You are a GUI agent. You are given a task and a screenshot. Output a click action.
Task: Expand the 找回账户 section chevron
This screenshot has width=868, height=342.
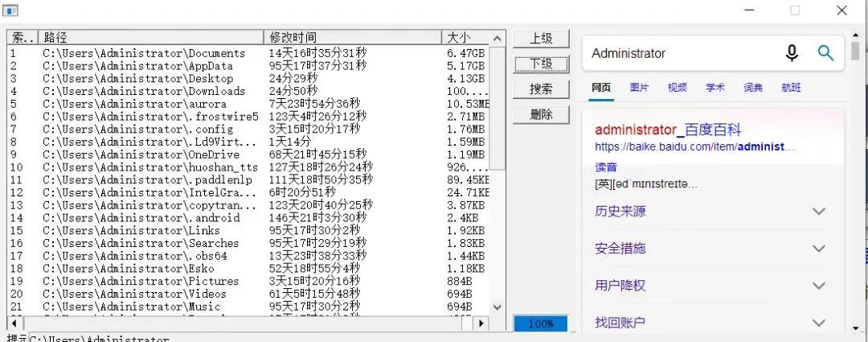[819, 322]
